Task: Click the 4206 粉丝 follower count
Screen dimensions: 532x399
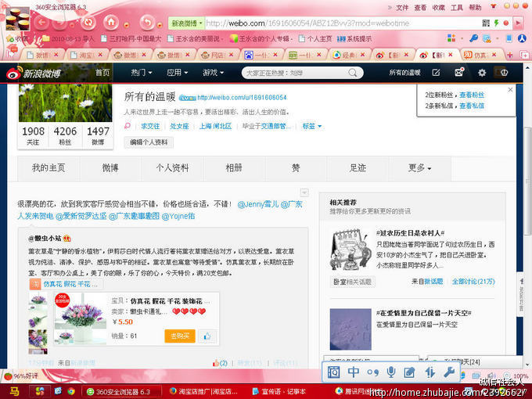Action: [65, 135]
